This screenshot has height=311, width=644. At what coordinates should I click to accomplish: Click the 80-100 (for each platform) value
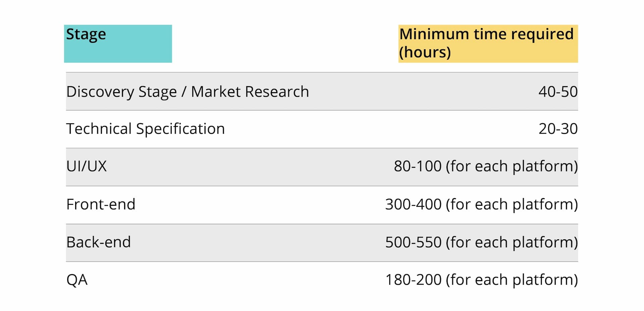point(486,167)
